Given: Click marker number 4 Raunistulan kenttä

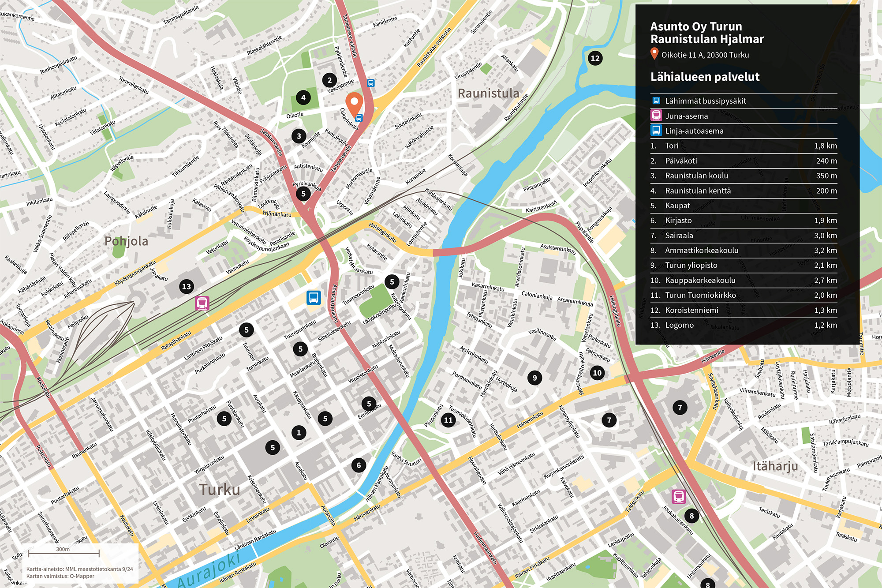Looking at the screenshot, I should tap(303, 97).
